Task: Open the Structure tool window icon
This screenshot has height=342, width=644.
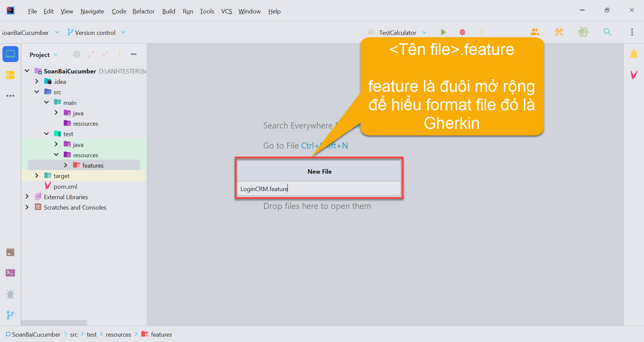Action: pyautogui.click(x=10, y=75)
